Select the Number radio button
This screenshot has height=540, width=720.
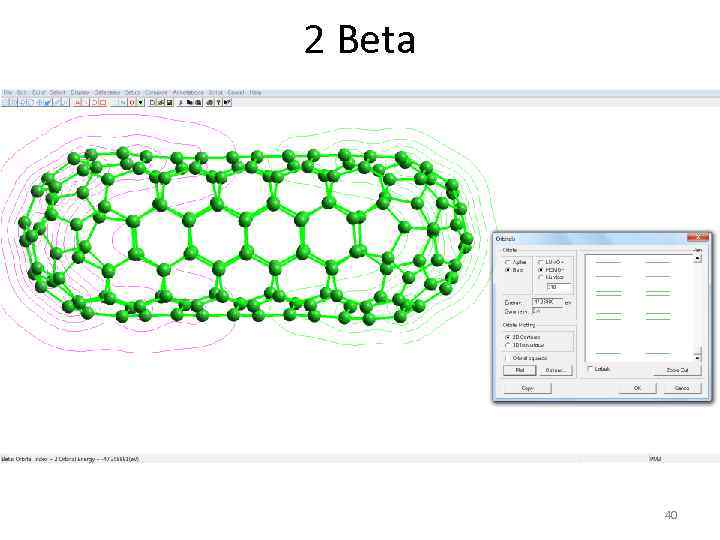point(550,277)
